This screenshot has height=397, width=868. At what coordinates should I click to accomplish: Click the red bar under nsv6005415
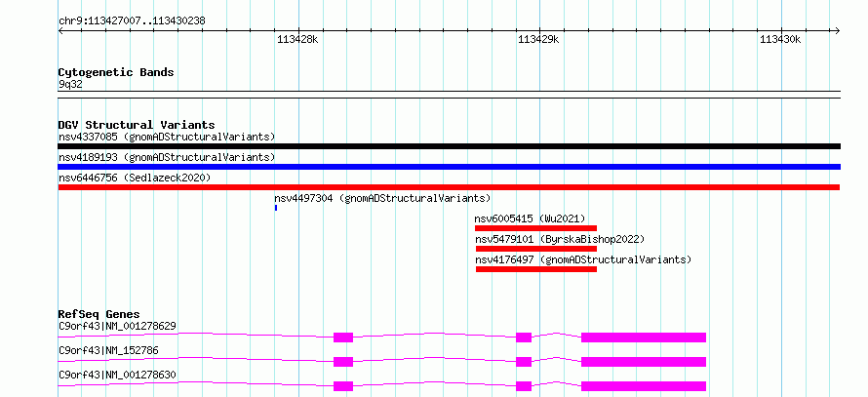click(535, 228)
